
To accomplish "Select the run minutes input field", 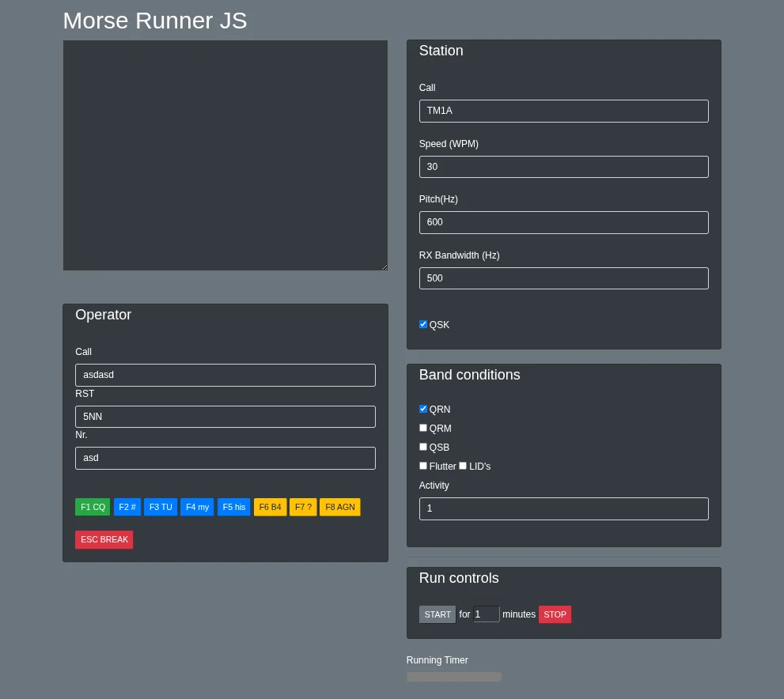I will click(x=486, y=614).
